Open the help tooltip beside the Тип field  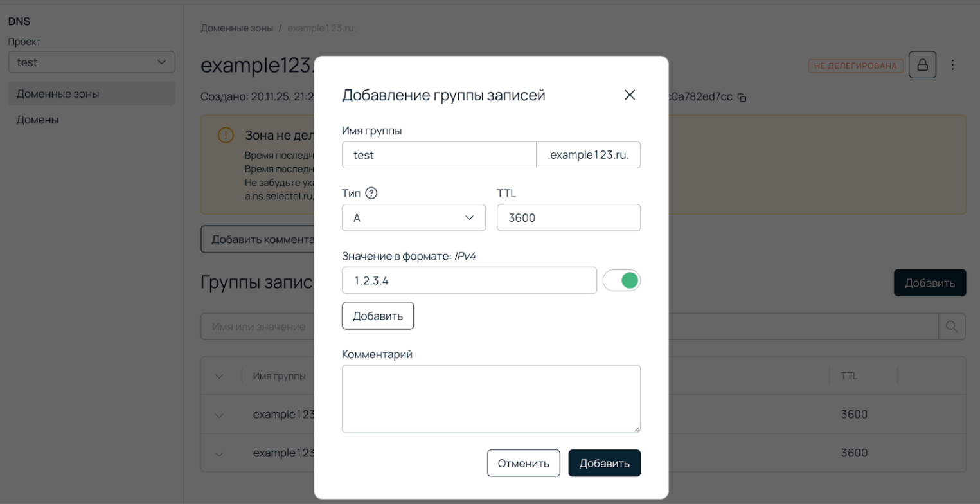[x=372, y=193]
